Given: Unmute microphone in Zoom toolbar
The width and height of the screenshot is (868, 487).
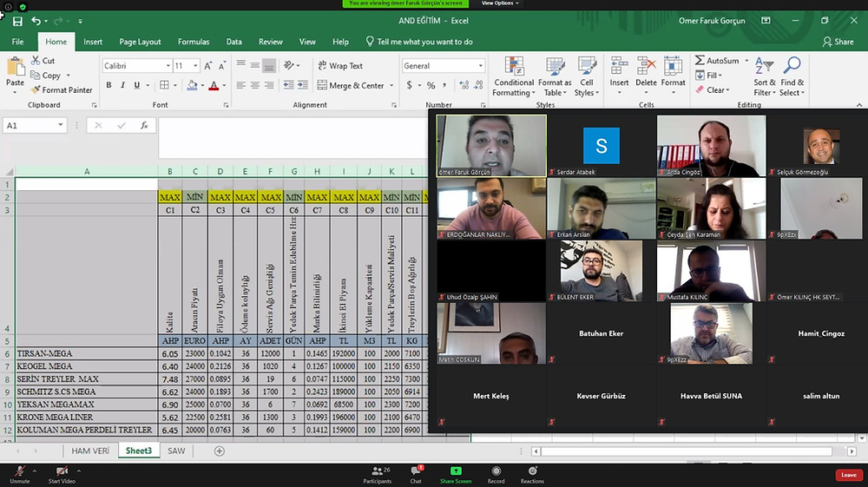Looking at the screenshot, I should point(19,474).
